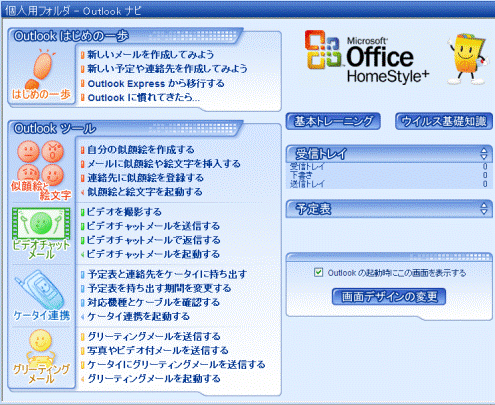Image resolution: width=495 pixels, height=405 pixels.
Task: Select ケータイにグリーティングメールを送信する
Action: pyautogui.click(x=176, y=364)
